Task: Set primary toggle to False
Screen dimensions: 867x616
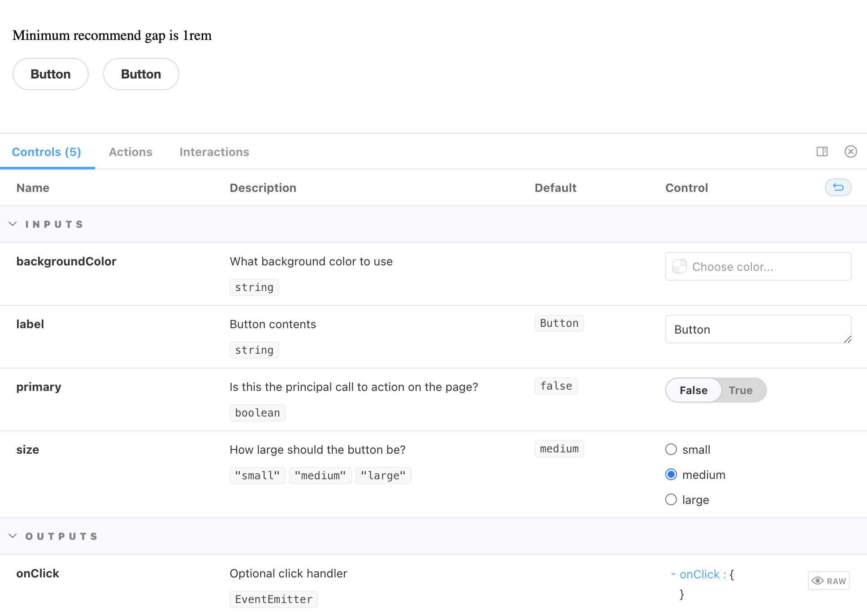Action: tap(693, 390)
